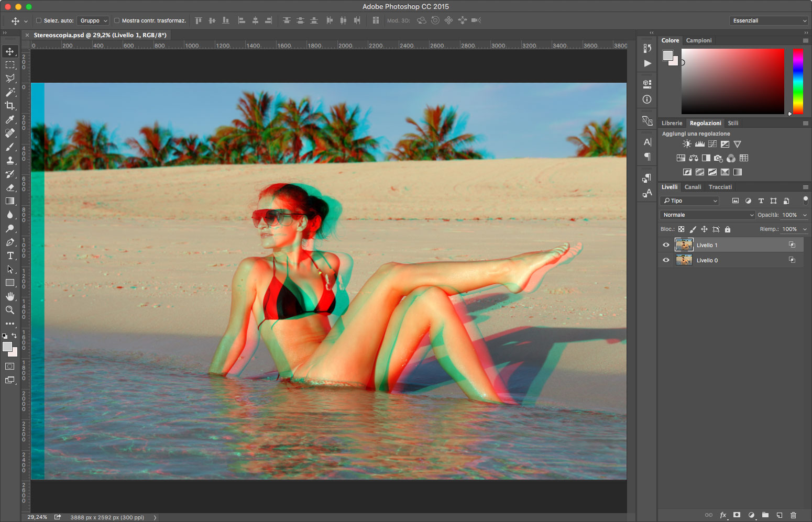Image resolution: width=812 pixels, height=522 pixels.
Task: Toggle lock position icon
Action: pos(704,229)
